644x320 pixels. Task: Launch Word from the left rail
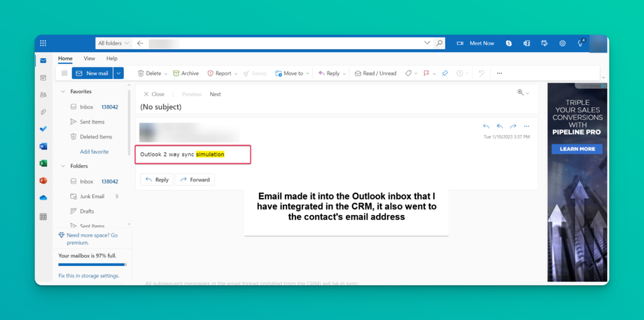43,146
